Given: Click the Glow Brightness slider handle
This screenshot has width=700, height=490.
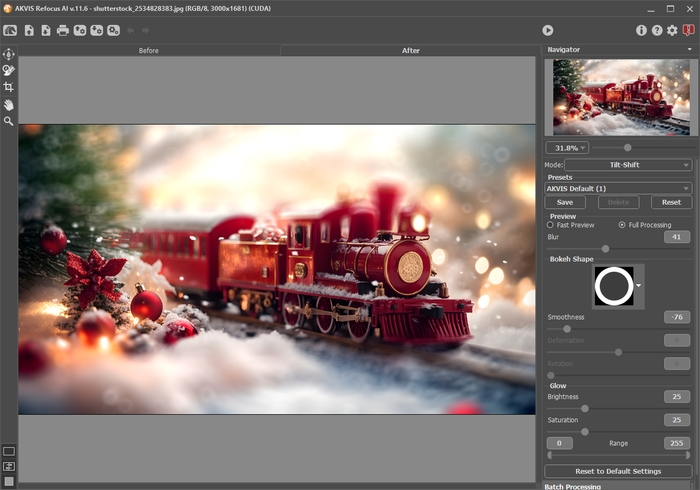Looking at the screenshot, I should click(584, 409).
